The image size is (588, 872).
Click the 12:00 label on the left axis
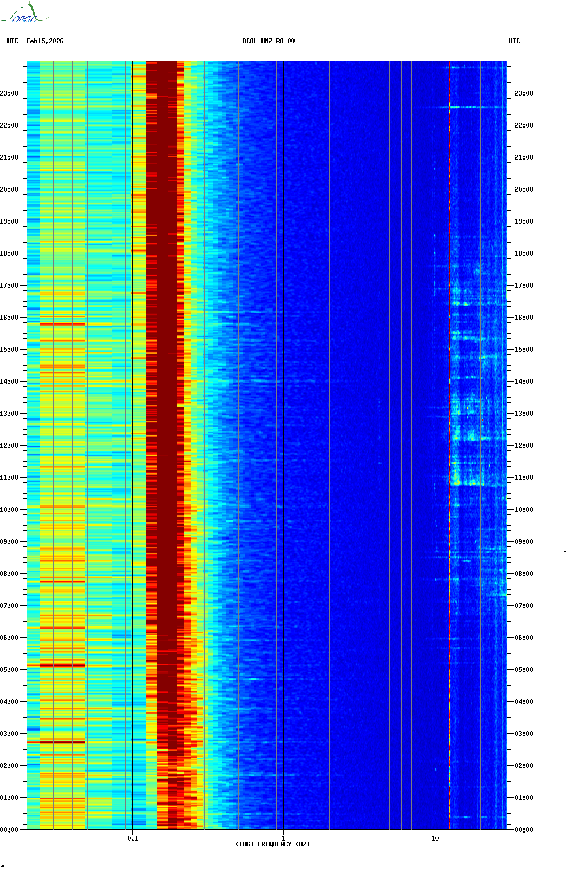point(9,446)
